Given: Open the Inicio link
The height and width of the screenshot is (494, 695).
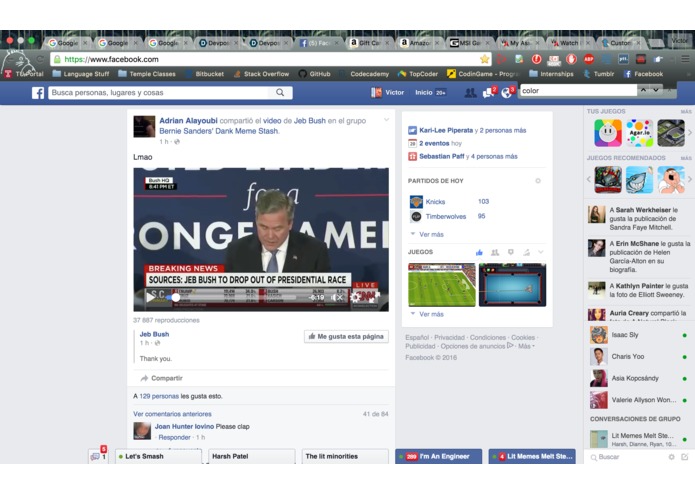Looking at the screenshot, I should click(423, 93).
